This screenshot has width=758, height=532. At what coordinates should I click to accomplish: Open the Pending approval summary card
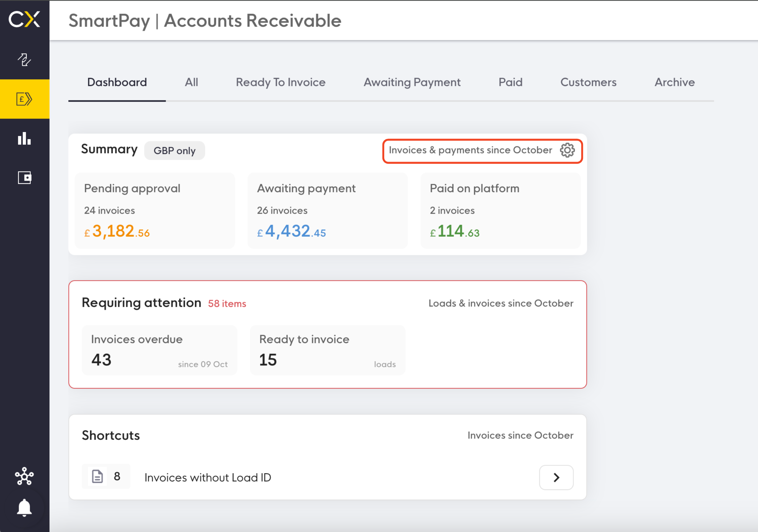coord(155,211)
